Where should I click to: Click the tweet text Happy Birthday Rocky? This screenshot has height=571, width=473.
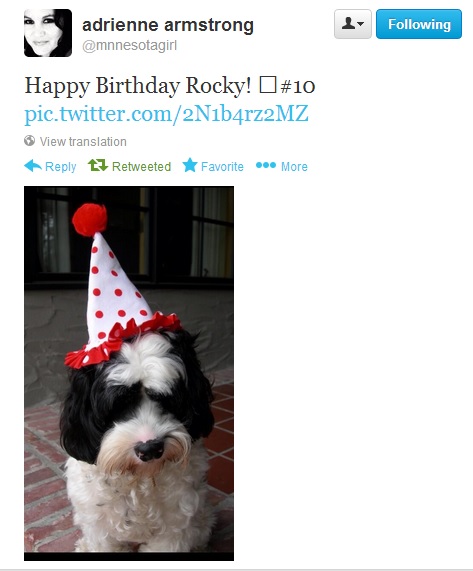pos(138,86)
